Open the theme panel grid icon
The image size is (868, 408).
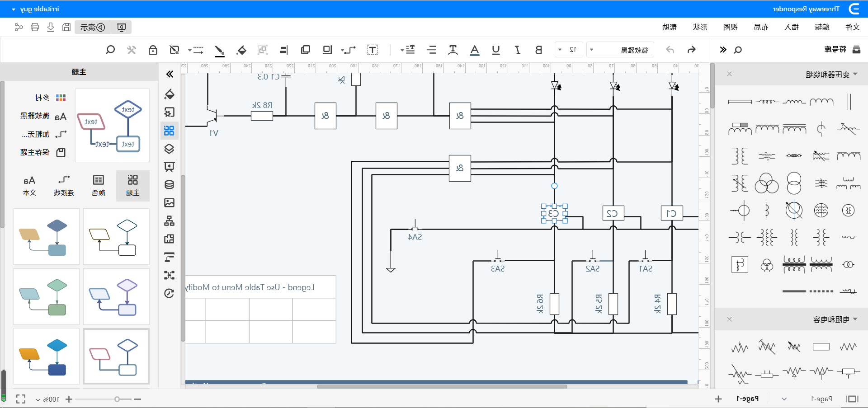(x=169, y=131)
